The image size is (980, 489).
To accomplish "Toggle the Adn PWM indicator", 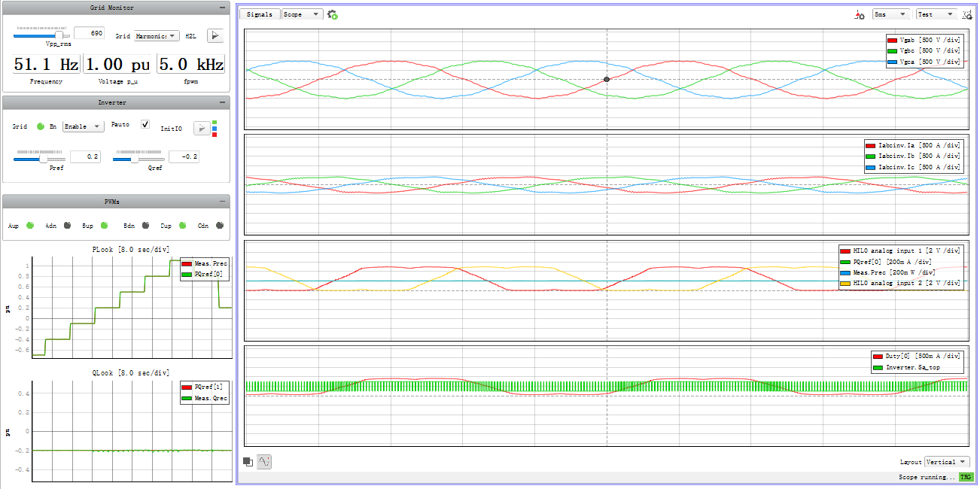I will click(x=68, y=225).
